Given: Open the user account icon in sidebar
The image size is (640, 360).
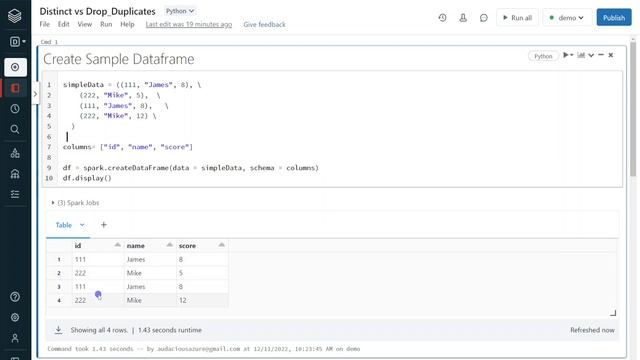Looking at the screenshot, I should click(15, 338).
